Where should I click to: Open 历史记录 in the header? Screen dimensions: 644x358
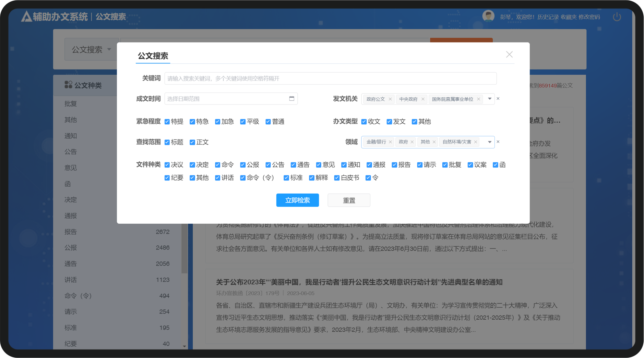pyautogui.click(x=548, y=17)
